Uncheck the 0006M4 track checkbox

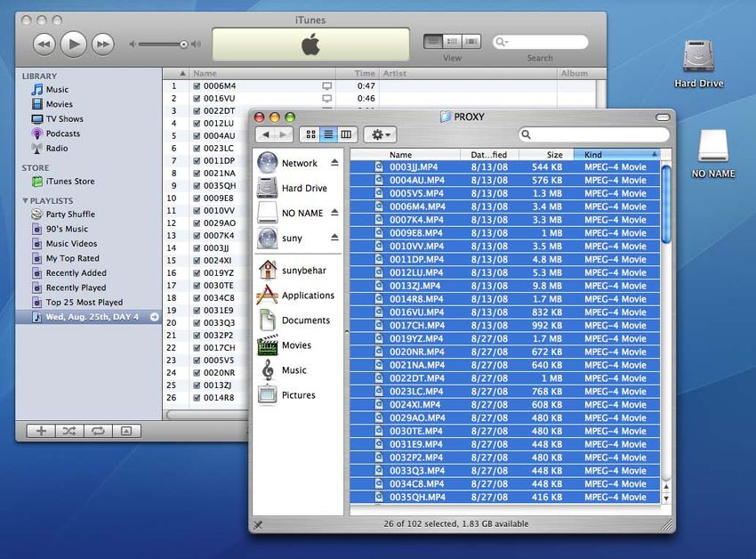(x=197, y=86)
